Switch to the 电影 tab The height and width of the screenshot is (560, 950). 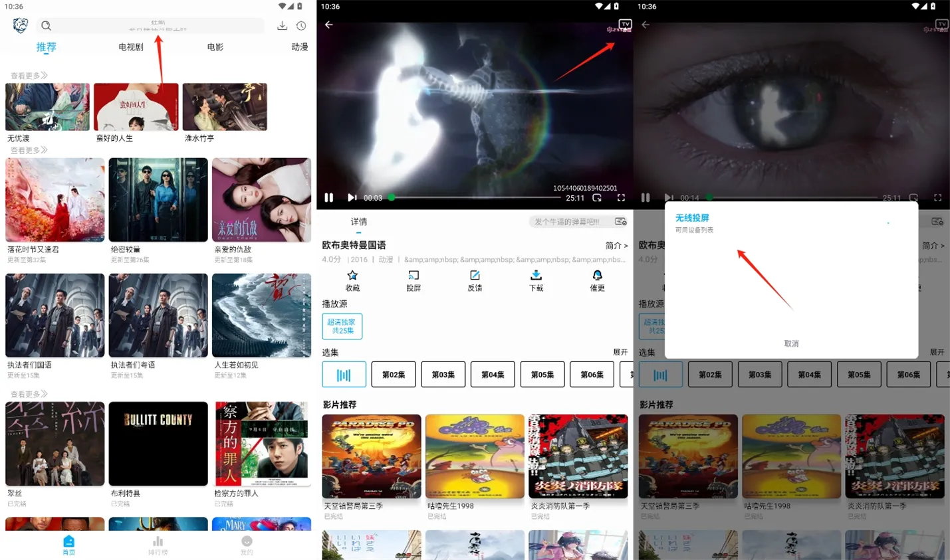coord(215,47)
